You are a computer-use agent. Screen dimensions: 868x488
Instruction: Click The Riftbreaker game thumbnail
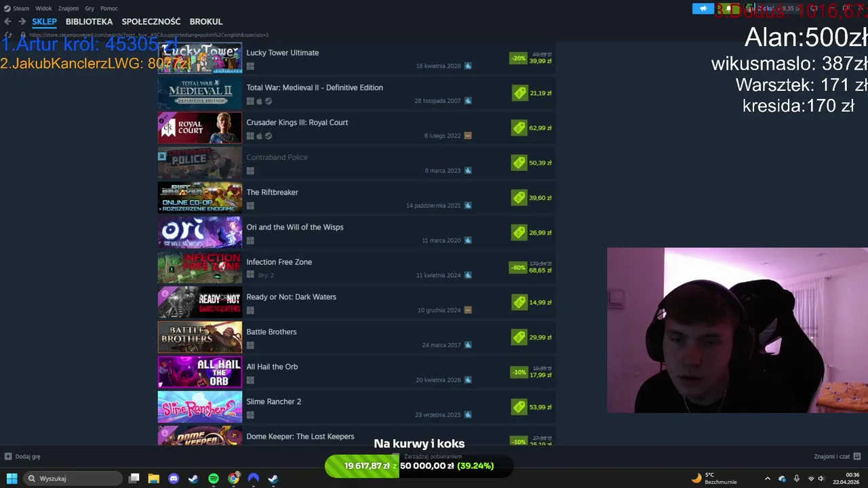click(199, 198)
